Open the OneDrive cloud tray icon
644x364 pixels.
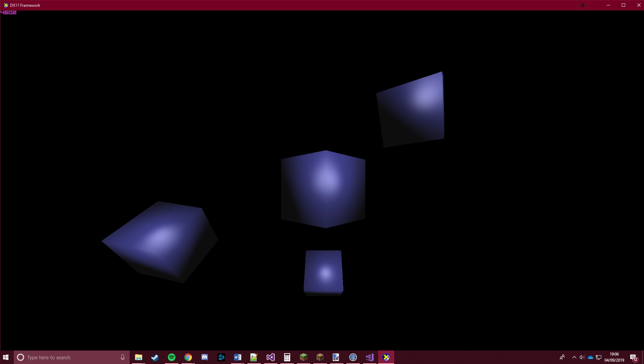(x=590, y=357)
